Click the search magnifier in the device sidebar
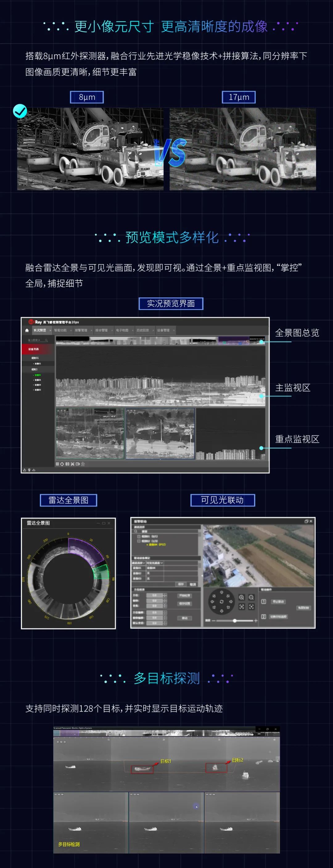 tap(47, 340)
